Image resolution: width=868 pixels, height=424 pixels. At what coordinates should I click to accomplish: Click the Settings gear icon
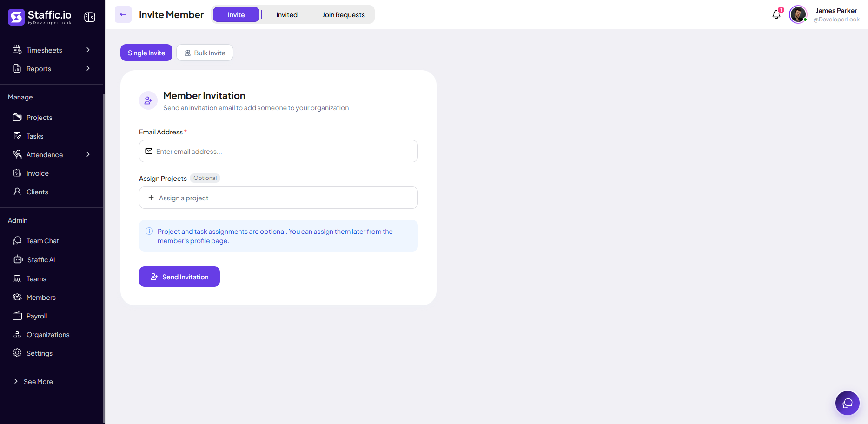pyautogui.click(x=17, y=353)
